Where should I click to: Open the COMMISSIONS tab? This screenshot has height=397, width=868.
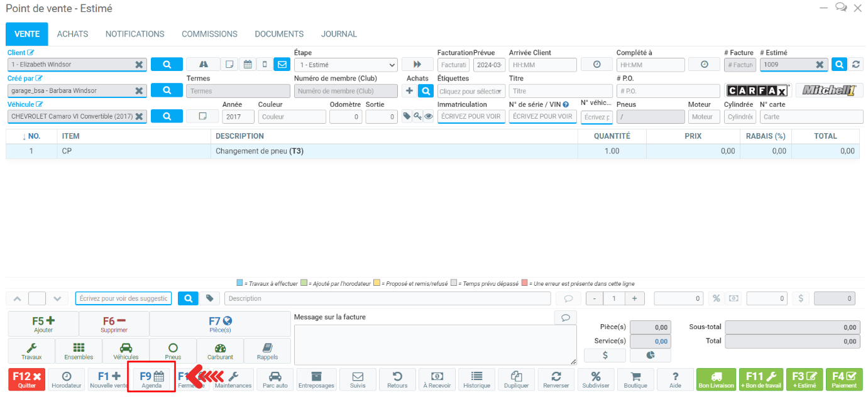pyautogui.click(x=209, y=34)
